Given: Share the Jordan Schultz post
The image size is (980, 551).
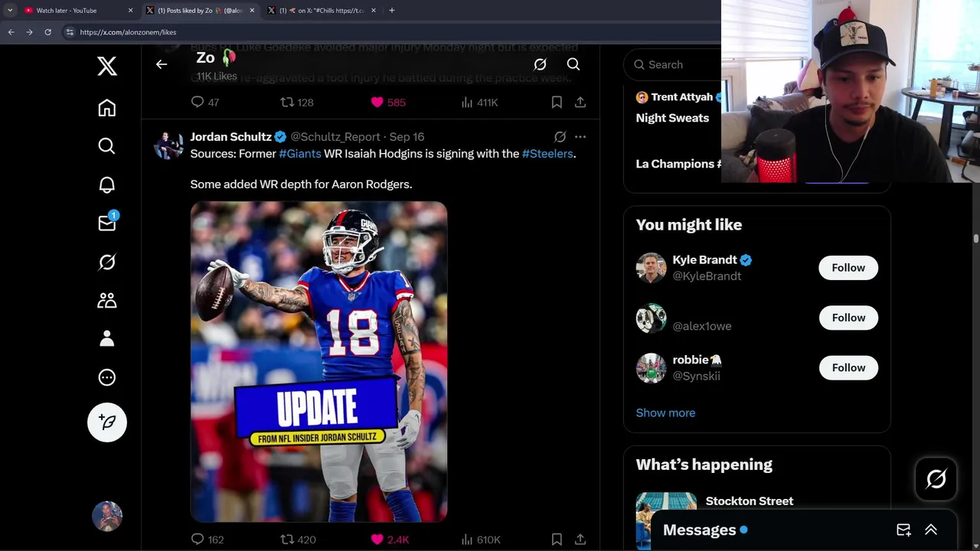Looking at the screenshot, I should [x=580, y=540].
